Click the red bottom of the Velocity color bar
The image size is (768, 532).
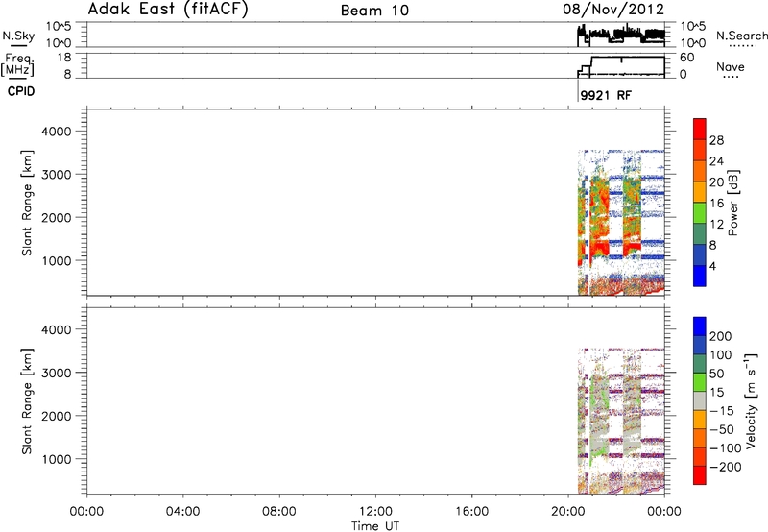coord(700,475)
